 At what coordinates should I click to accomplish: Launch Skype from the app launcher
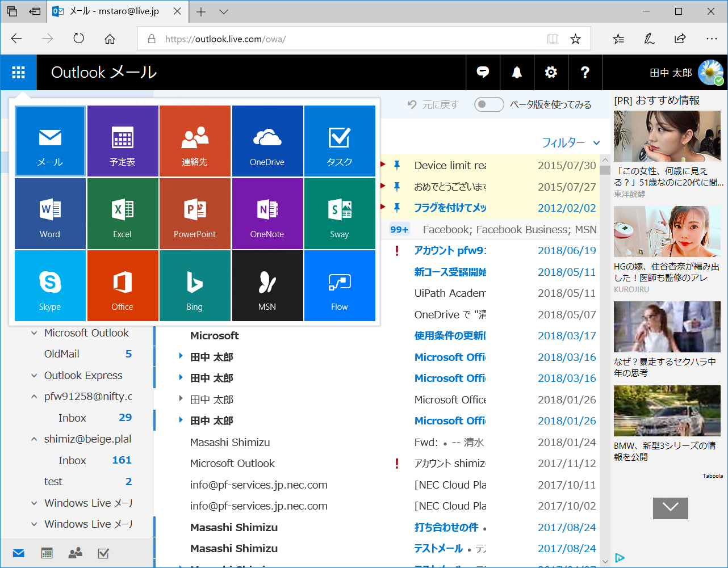pos(49,285)
